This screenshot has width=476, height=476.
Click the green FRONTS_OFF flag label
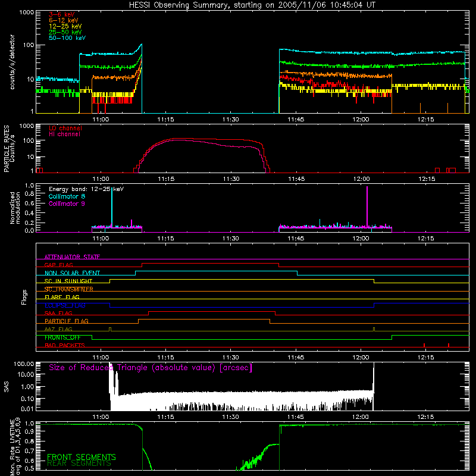point(62,337)
